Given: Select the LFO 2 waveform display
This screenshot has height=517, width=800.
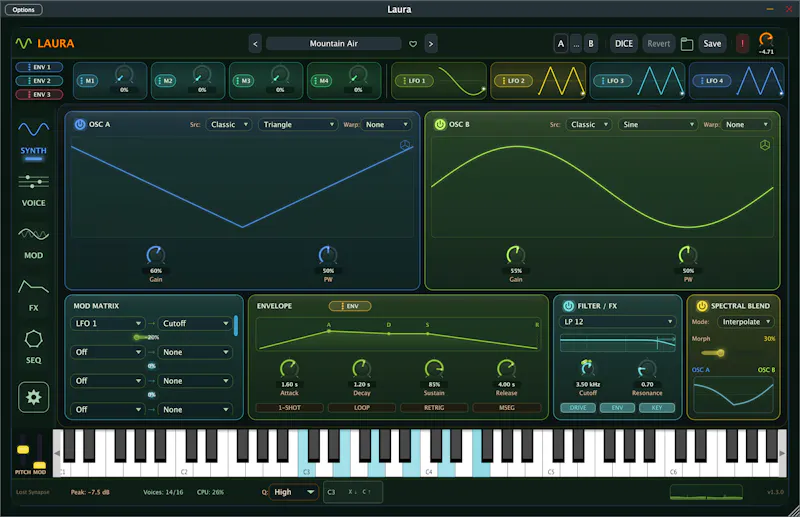Looking at the screenshot, I should pos(561,81).
